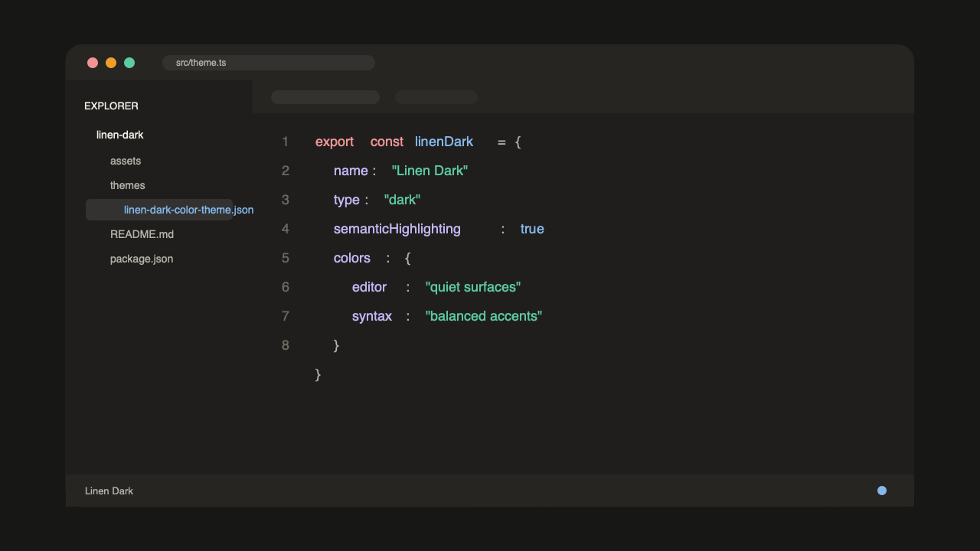Expand the linen-dark root folder
The image size is (980, 551).
coord(120,135)
